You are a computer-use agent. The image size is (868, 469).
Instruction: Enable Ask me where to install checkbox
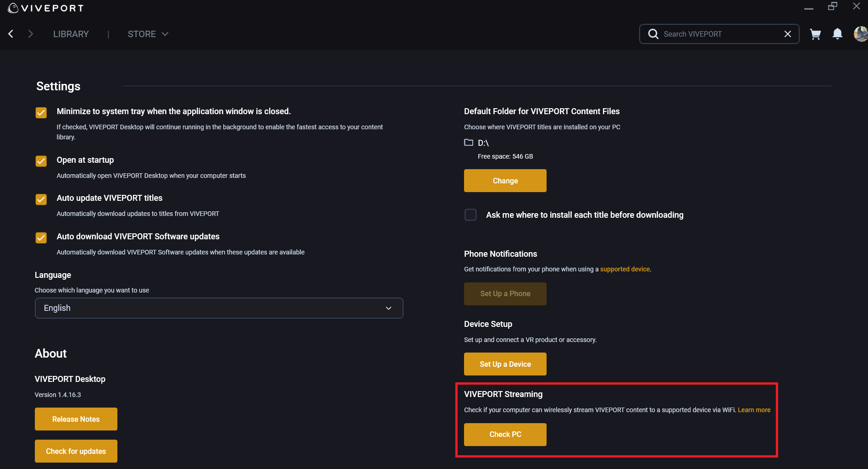click(x=470, y=215)
